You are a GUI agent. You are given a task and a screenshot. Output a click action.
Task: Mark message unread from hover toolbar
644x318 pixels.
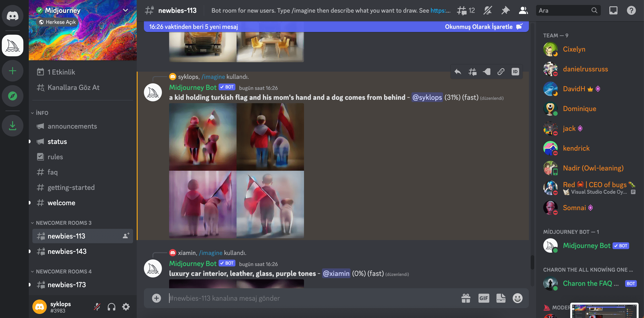[x=487, y=72]
